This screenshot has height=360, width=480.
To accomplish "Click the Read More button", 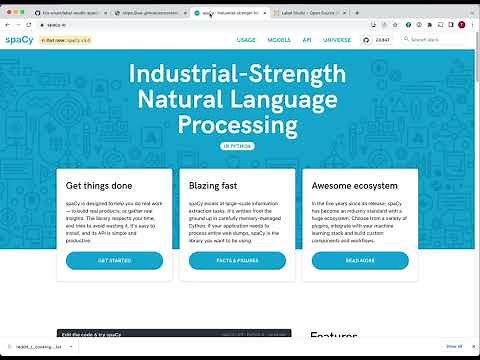I will click(x=360, y=260).
